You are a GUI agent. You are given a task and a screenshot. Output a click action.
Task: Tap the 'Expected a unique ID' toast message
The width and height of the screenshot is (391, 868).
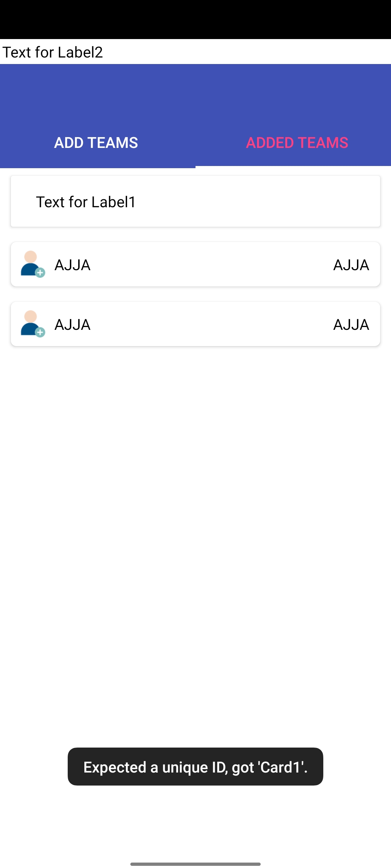(x=195, y=767)
